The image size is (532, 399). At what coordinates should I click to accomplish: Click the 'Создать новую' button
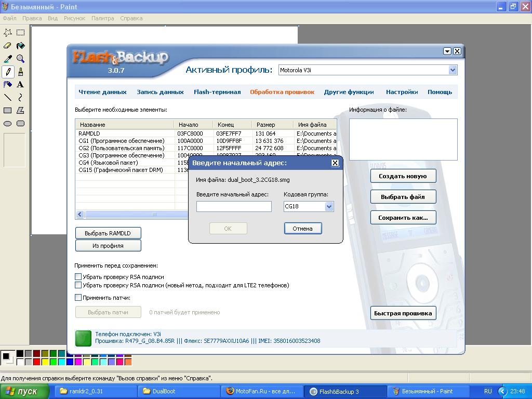point(403,176)
